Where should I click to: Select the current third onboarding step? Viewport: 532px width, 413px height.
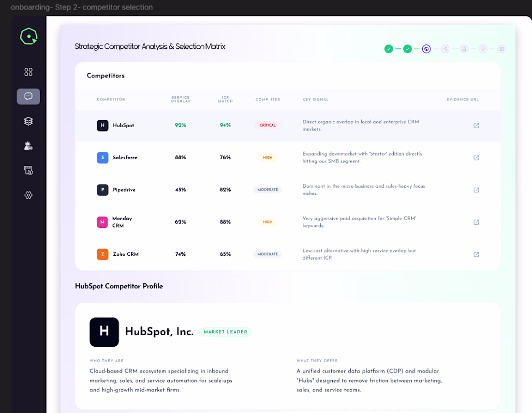click(427, 49)
